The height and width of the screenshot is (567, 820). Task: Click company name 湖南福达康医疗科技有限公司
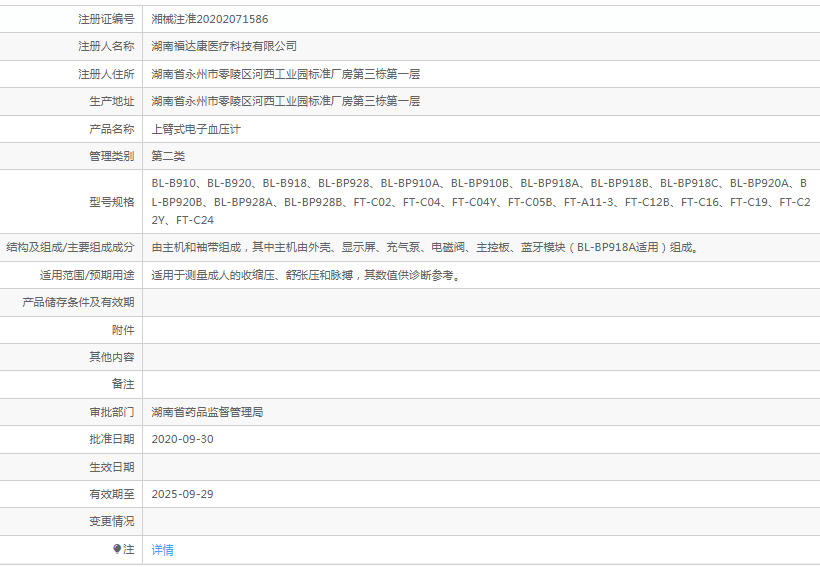[224, 47]
